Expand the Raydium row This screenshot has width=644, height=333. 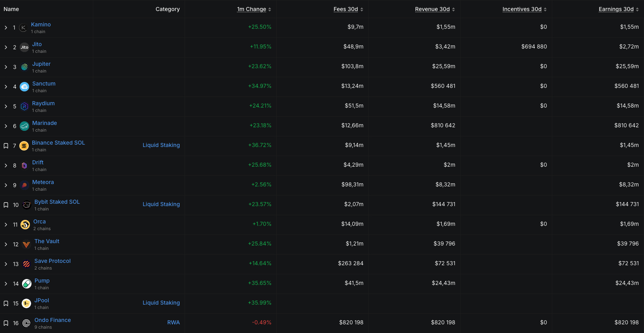(x=6, y=106)
